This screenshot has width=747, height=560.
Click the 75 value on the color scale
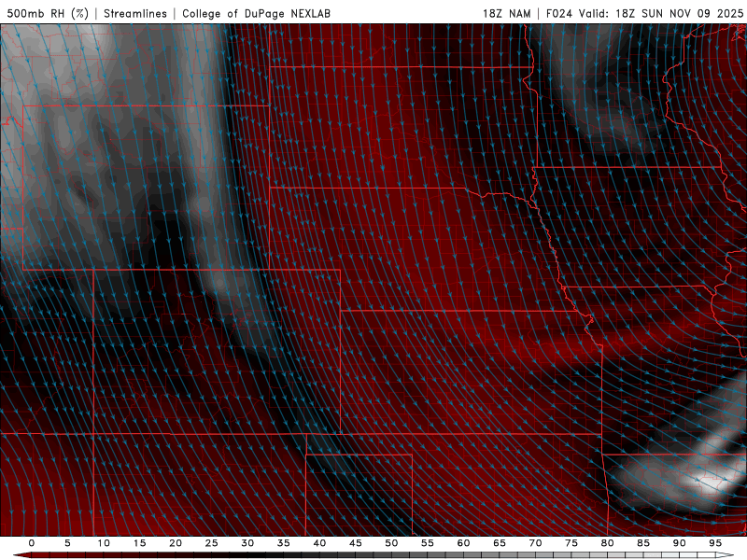(x=571, y=543)
